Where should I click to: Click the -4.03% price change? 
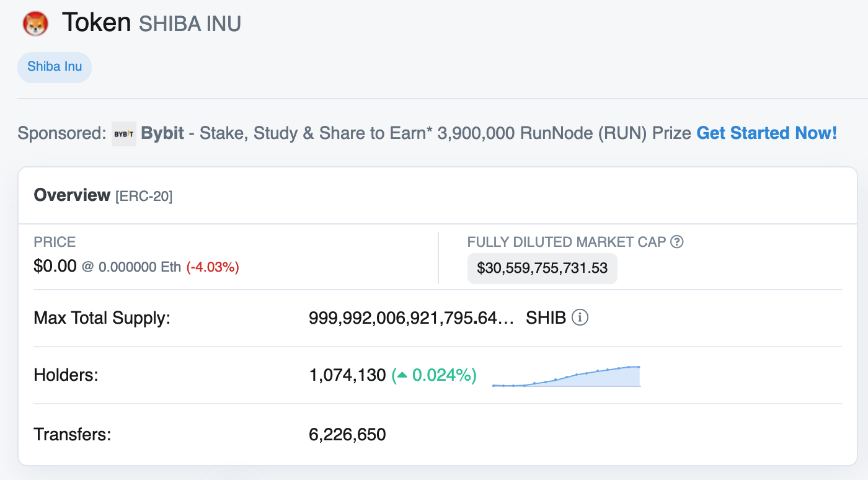[213, 267]
